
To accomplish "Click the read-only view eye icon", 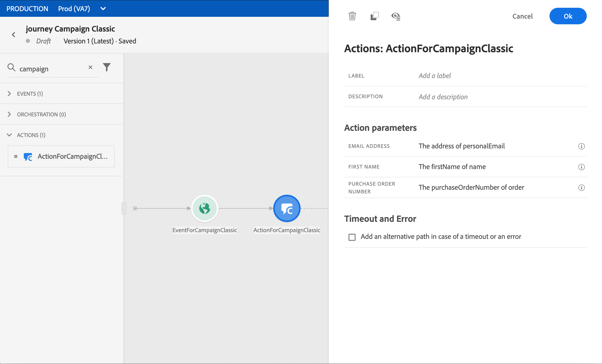I will pyautogui.click(x=396, y=16).
